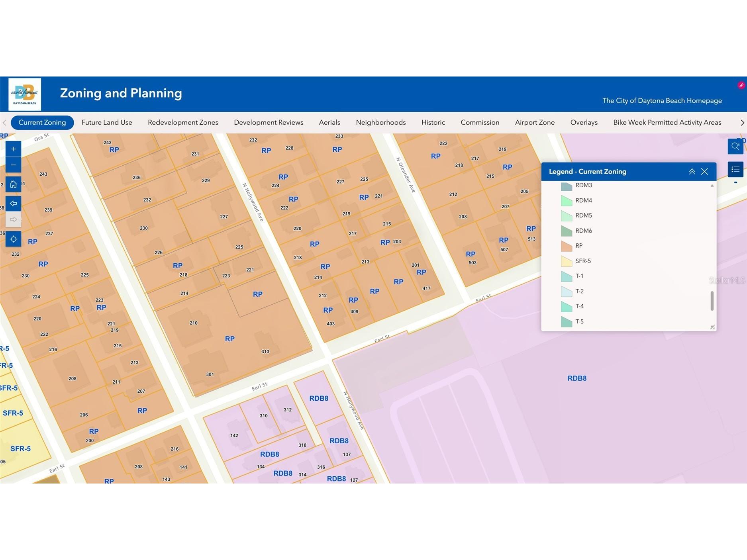
Task: Open Bike Week Permitted Activity Areas tab
Action: (x=667, y=122)
